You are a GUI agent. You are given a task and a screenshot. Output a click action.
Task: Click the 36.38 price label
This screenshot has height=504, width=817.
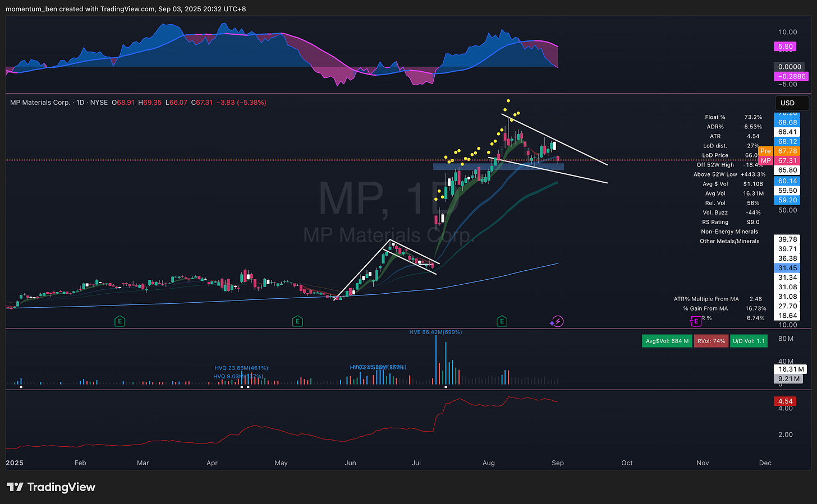(788, 258)
